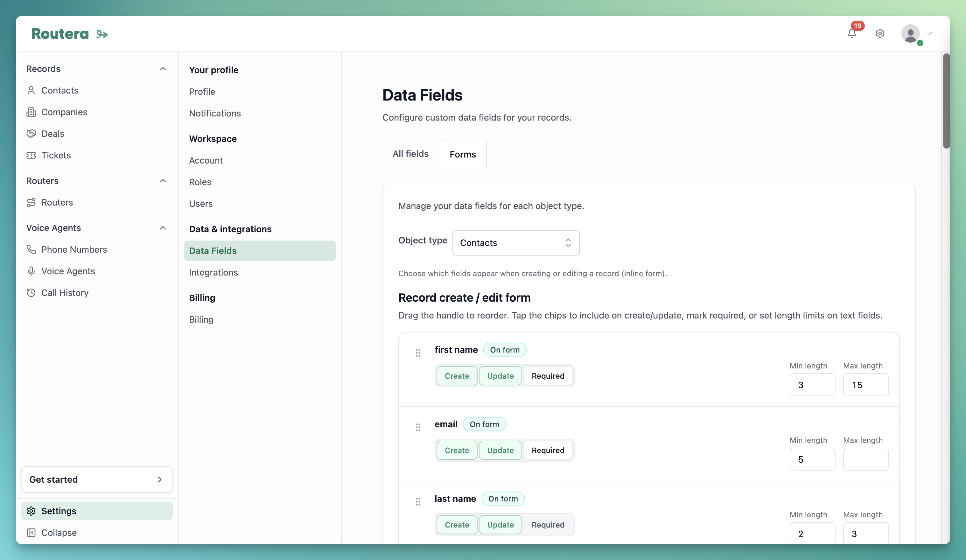Edit first name Min length field
The width and height of the screenshot is (966, 560).
coord(812,385)
